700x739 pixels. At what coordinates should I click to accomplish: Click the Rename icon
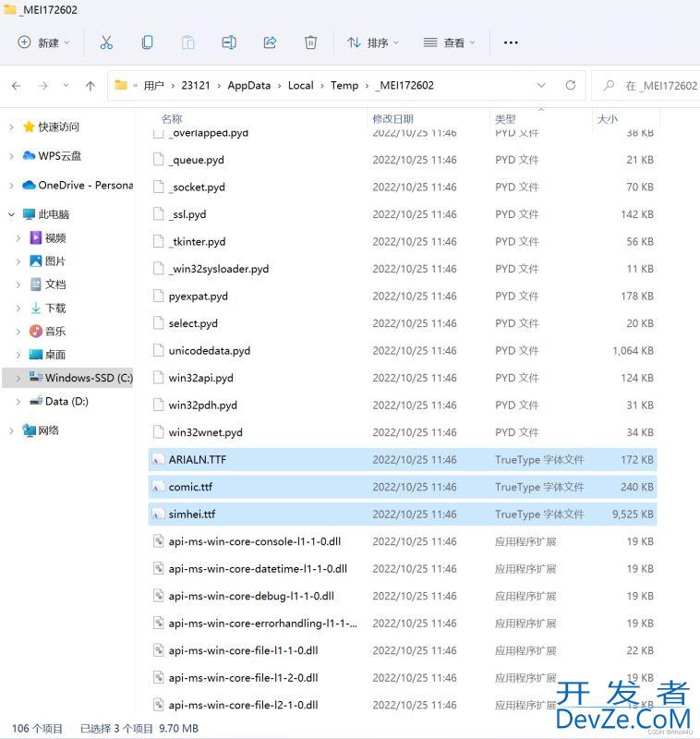[x=229, y=42]
